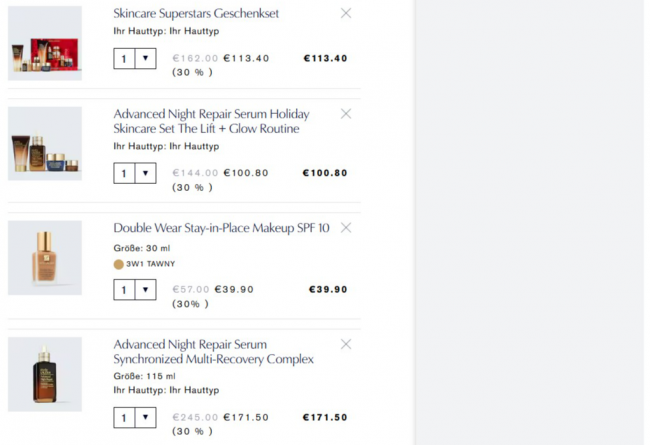Click the €113.40 discounted price of Geschenkset
This screenshot has width=650, height=445.
point(246,58)
